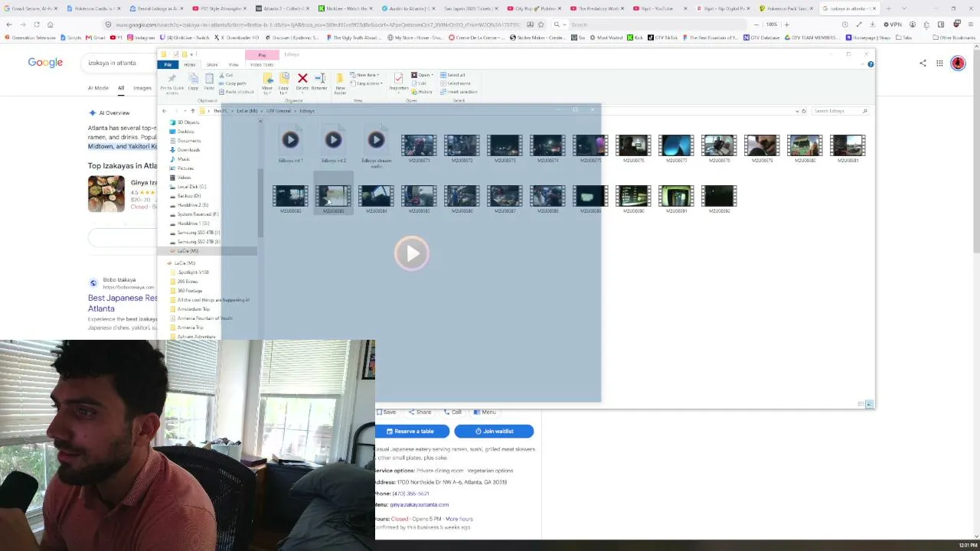Open Properties from the ribbon
This screenshot has width=980, height=551.
(x=398, y=82)
